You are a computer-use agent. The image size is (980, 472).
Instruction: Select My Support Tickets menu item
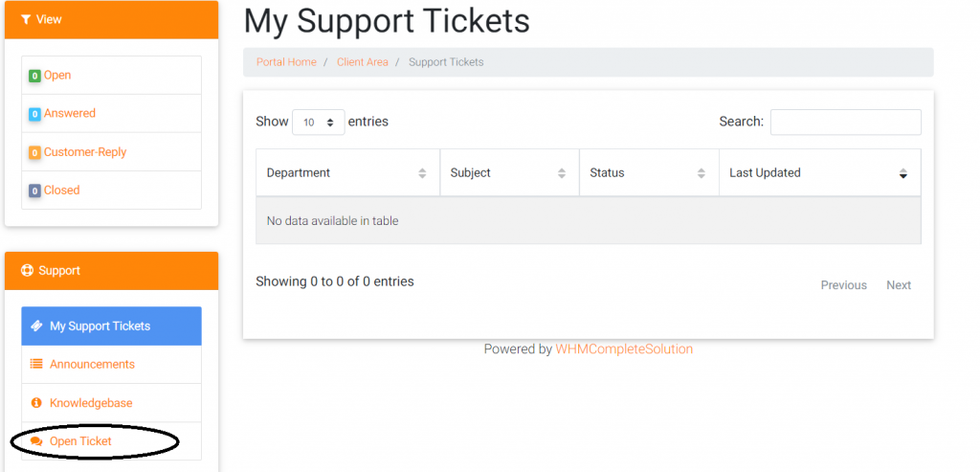100,326
